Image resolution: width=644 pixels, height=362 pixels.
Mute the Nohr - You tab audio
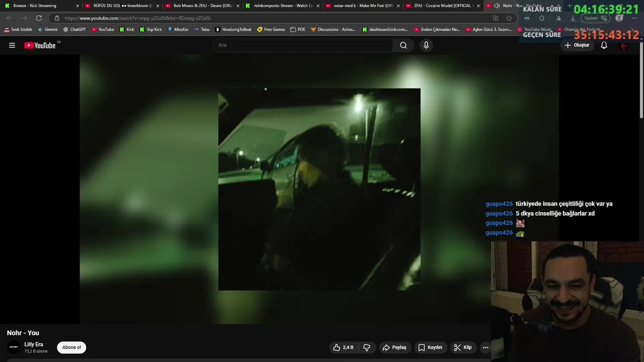pos(497,6)
